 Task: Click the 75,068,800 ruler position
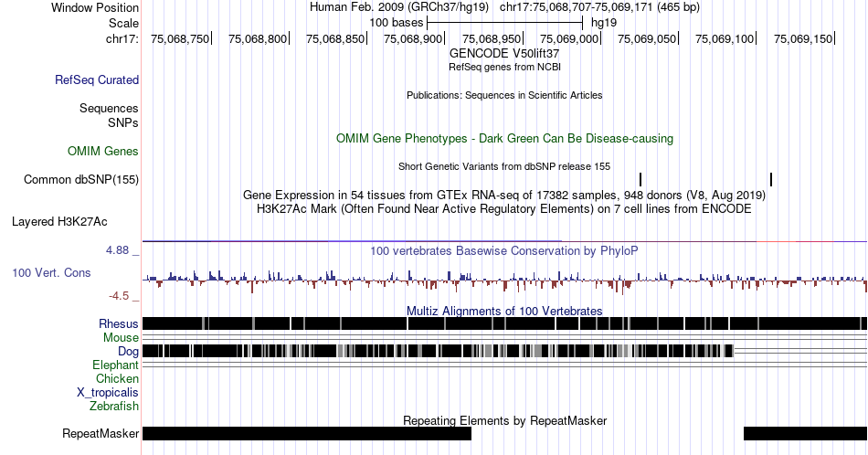[x=258, y=38]
